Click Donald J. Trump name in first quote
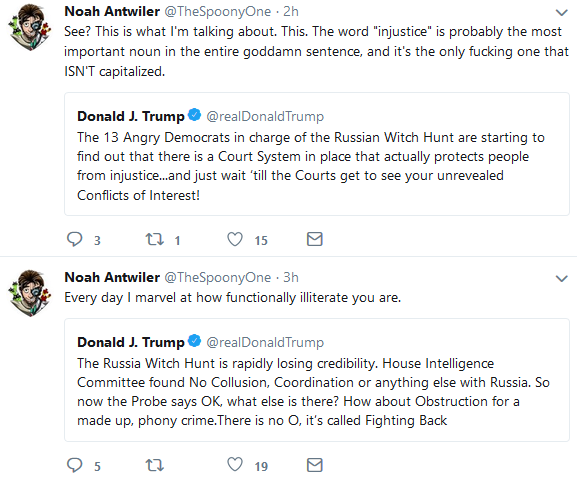577x480 pixels. click(x=131, y=116)
